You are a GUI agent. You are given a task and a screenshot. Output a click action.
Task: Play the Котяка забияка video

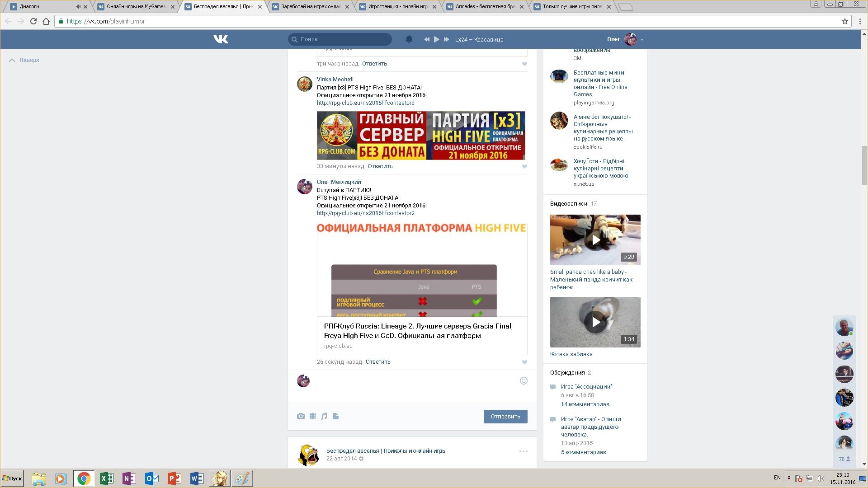(595, 322)
